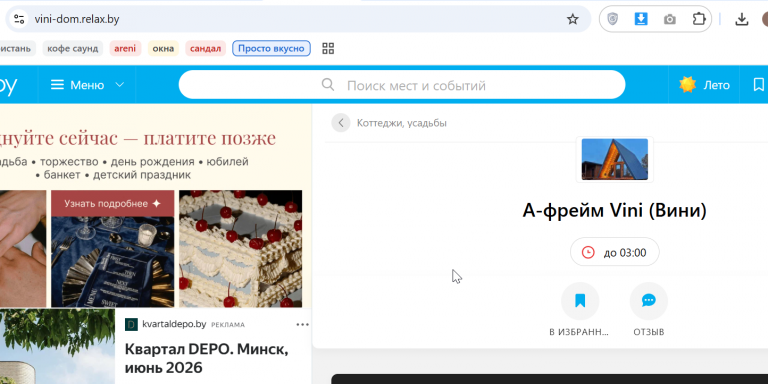Open the Лето section

[x=704, y=85]
